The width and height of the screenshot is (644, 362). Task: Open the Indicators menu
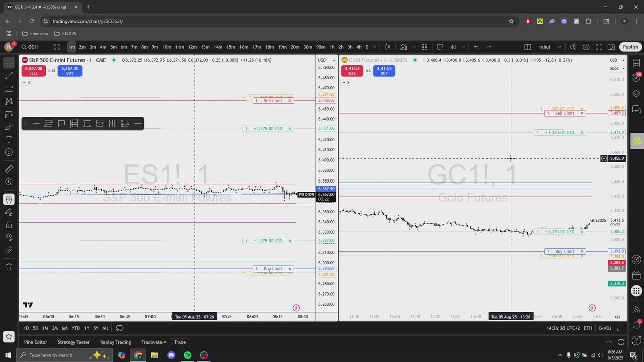(404, 47)
